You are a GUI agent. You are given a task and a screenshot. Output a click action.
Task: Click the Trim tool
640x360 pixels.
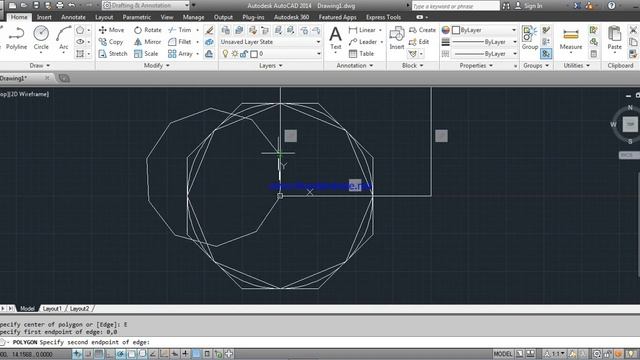(x=180, y=30)
